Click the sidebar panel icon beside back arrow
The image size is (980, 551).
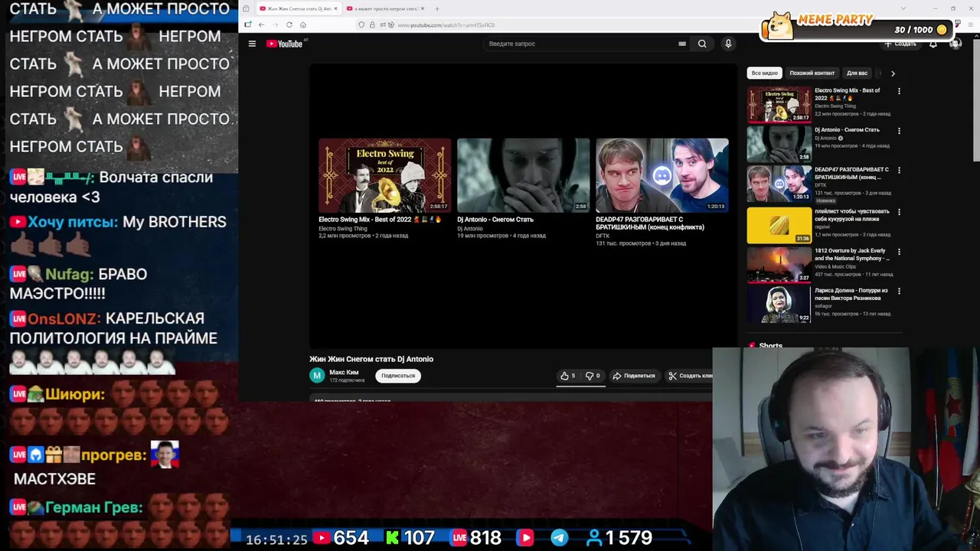point(248,24)
